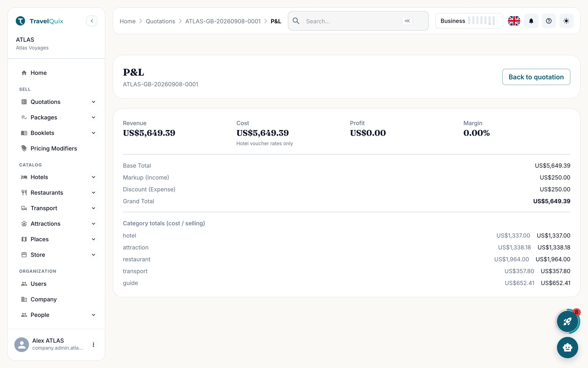
Task: Go to Quotations breadcrumb link
Action: (160, 21)
